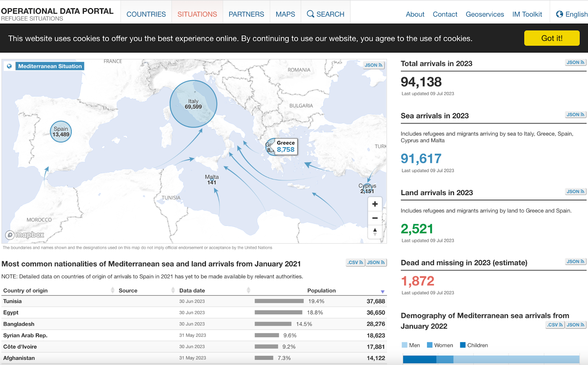The height and width of the screenshot is (365, 588).
Task: Click the 19.4% bar in Tunisia row
Action: click(x=279, y=301)
